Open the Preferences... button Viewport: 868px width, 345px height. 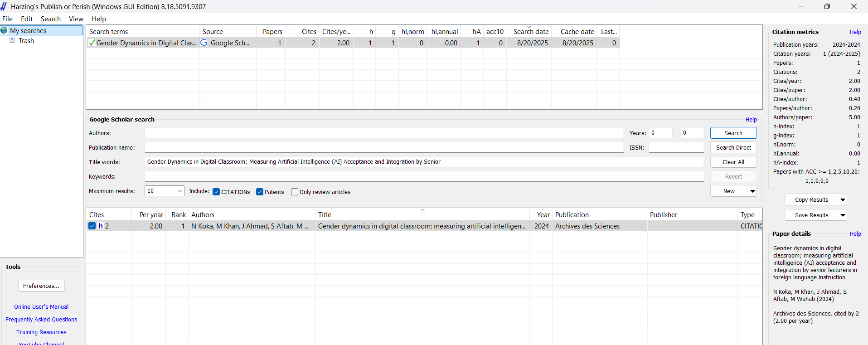[x=41, y=286]
